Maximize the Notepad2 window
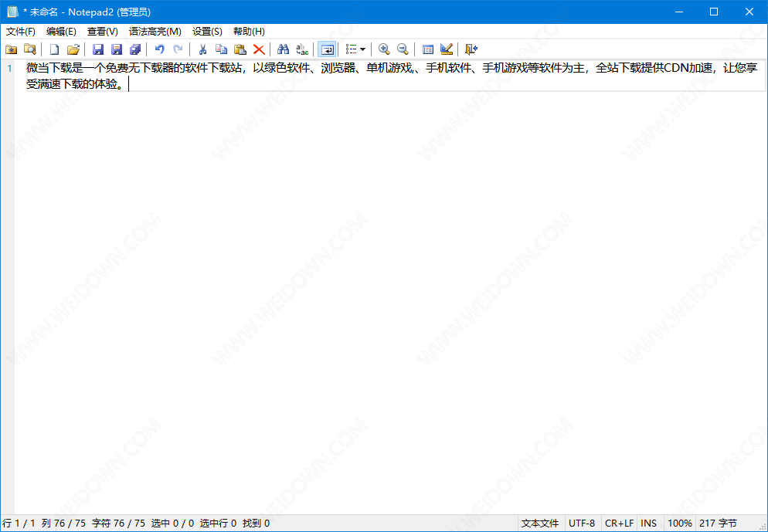The height and width of the screenshot is (532, 768). (x=714, y=12)
